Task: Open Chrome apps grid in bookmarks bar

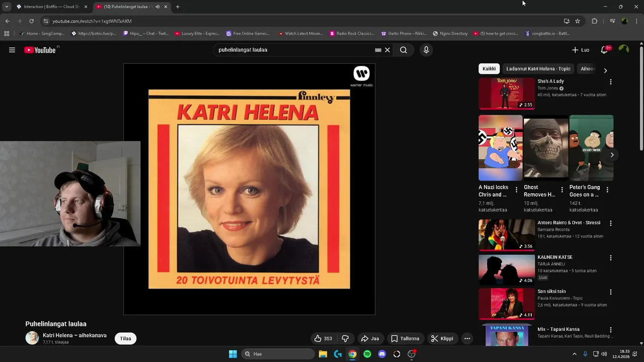Action: pos(7,34)
